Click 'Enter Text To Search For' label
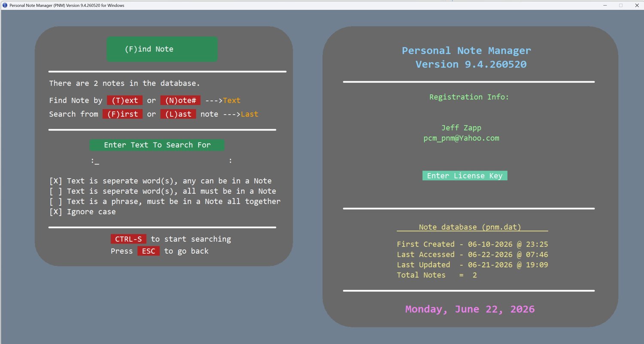644x344 pixels. click(157, 145)
